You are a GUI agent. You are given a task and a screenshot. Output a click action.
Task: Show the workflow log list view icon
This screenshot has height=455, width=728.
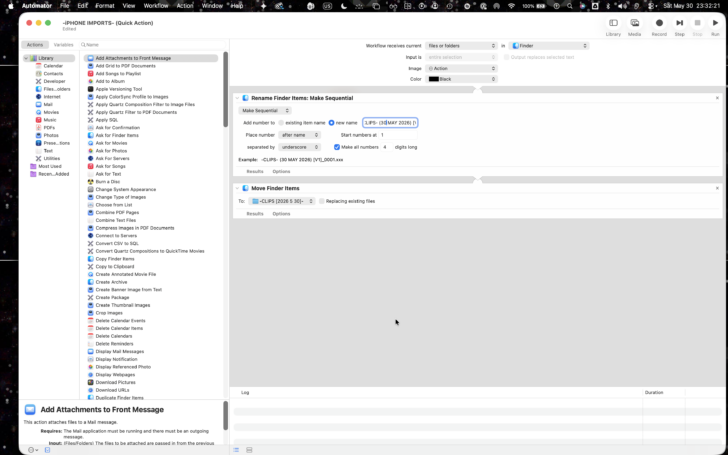click(236, 450)
